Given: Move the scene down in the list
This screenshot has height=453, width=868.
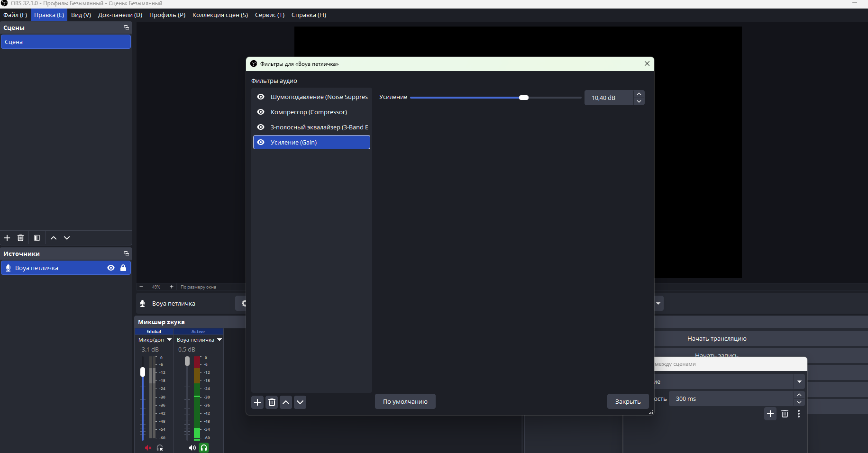Looking at the screenshot, I should pyautogui.click(x=67, y=238).
